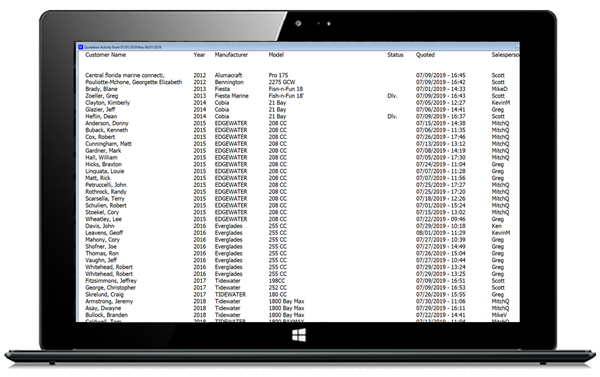600x377 pixels.
Task: Click the Salesperson column header
Action: tap(505, 55)
